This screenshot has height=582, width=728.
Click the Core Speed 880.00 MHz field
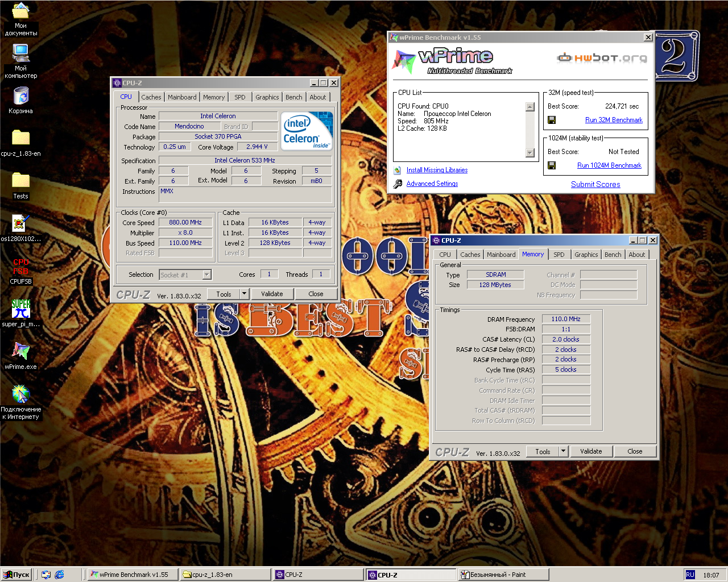[x=185, y=222]
